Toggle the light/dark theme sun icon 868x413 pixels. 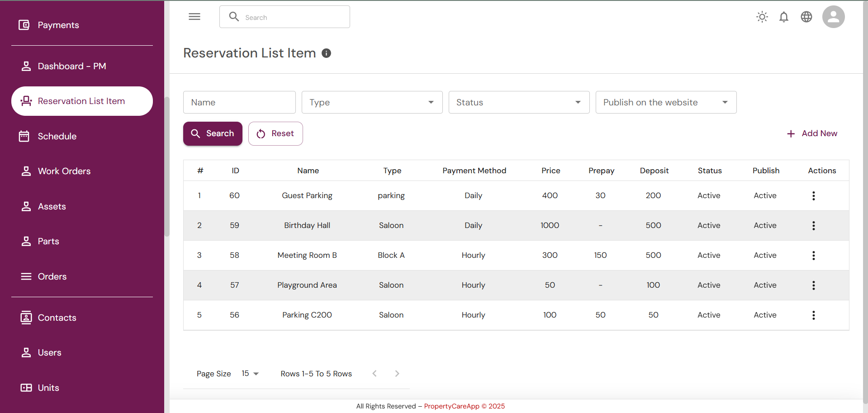[x=762, y=17]
